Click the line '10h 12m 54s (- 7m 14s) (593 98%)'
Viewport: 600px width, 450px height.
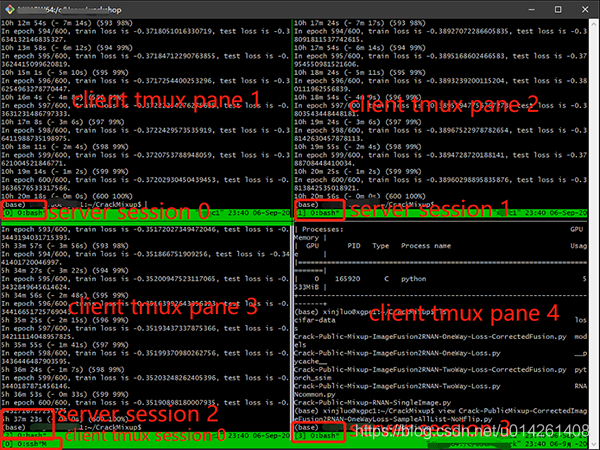coord(67,23)
